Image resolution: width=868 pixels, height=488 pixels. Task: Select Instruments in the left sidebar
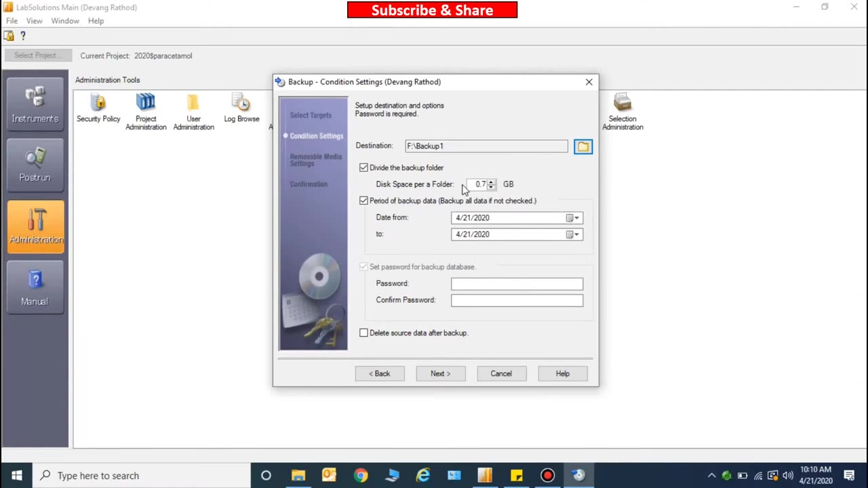coord(35,105)
